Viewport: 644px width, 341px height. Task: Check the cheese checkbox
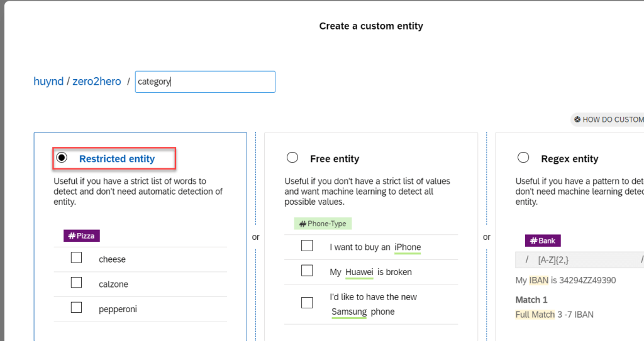(76, 258)
